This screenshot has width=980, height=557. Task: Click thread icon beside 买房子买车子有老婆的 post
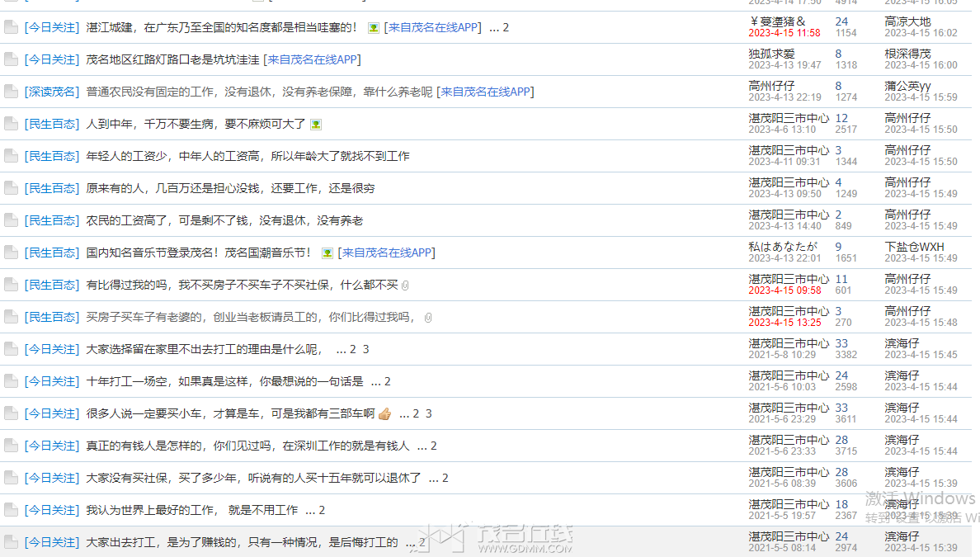pyautogui.click(x=11, y=317)
